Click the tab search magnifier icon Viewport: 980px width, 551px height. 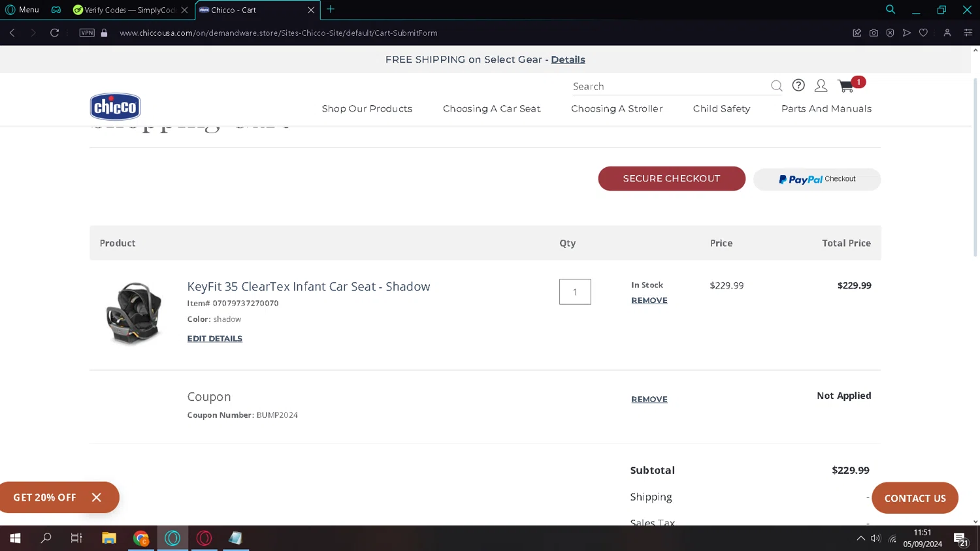[890, 9]
